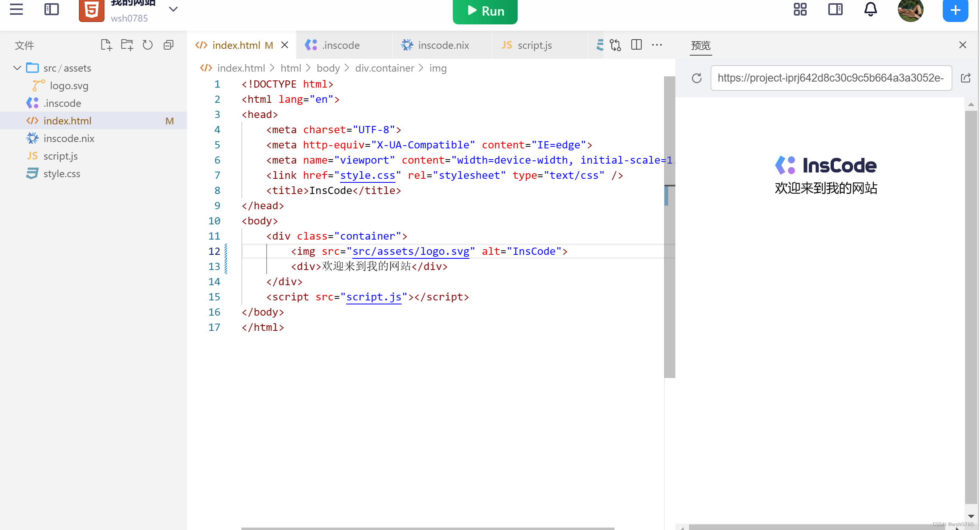Open the notifications bell
980x530 pixels.
pyautogui.click(x=870, y=10)
